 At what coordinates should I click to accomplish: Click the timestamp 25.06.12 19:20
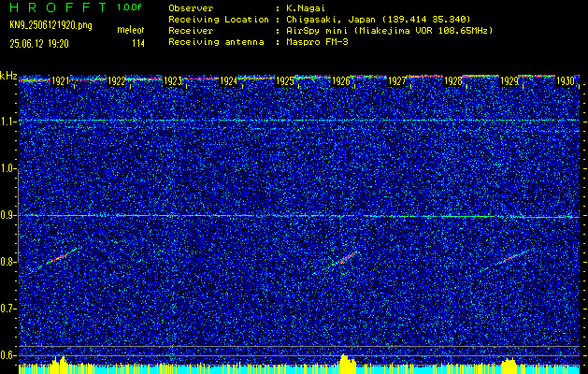click(x=39, y=44)
